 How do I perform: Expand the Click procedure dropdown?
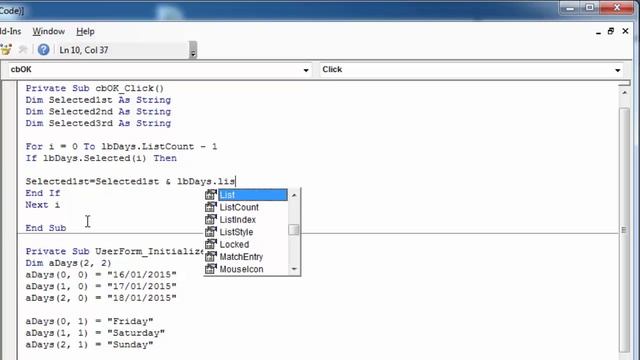pyautogui.click(x=617, y=70)
